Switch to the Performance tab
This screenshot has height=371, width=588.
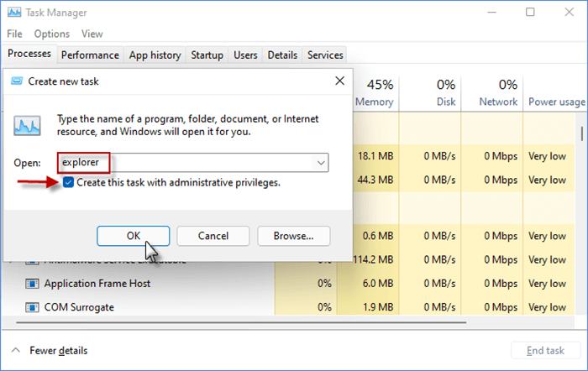(90, 55)
